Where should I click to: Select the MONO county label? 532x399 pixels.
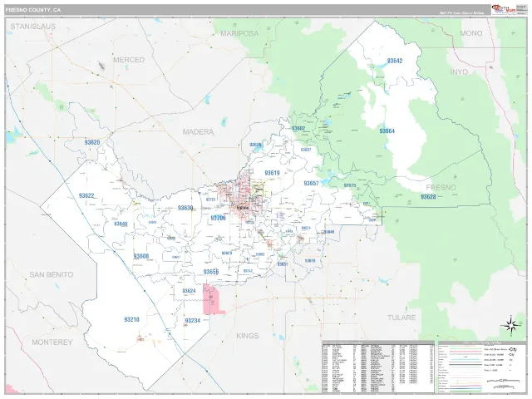tap(471, 33)
